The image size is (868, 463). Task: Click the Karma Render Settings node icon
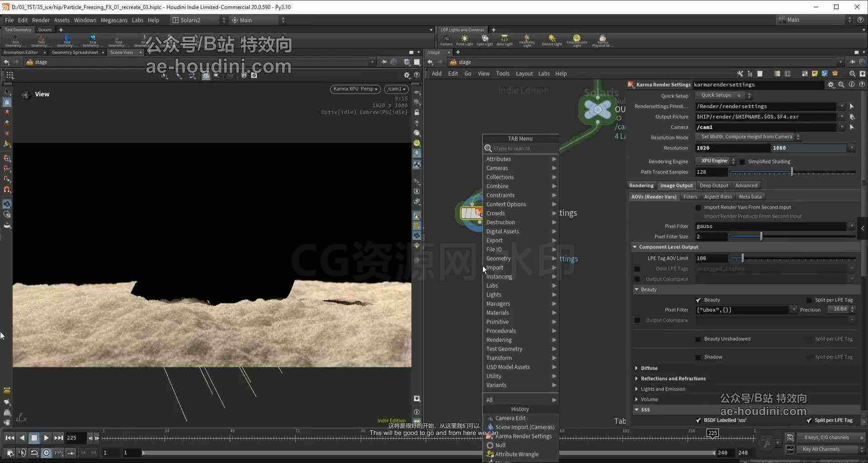tap(631, 85)
